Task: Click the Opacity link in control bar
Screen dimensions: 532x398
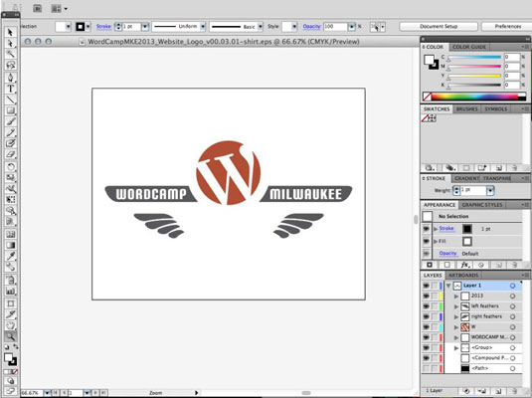Action: pyautogui.click(x=311, y=27)
